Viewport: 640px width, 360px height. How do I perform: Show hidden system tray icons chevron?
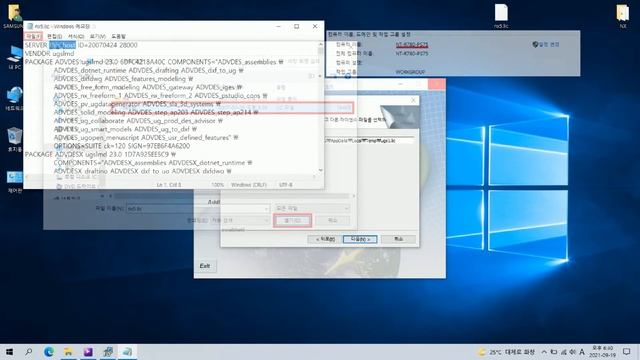544,352
